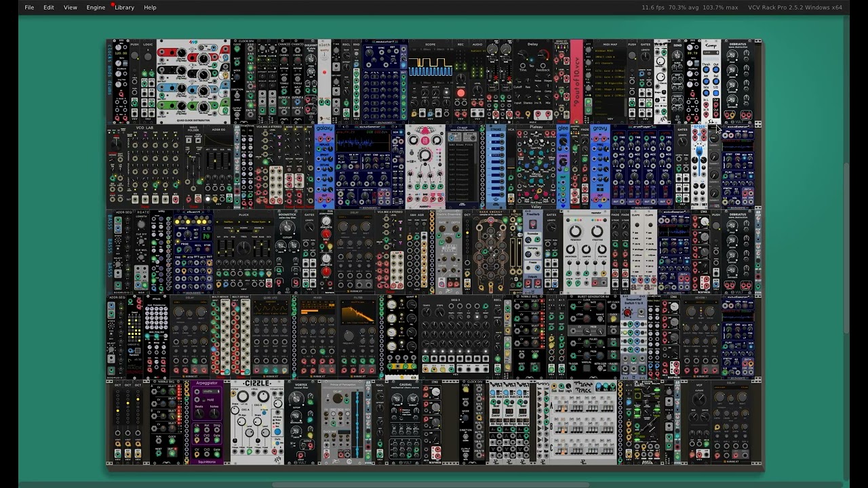Screen dimensions: 868x488
Task: Click the CIZZLE module title
Action: click(257, 383)
